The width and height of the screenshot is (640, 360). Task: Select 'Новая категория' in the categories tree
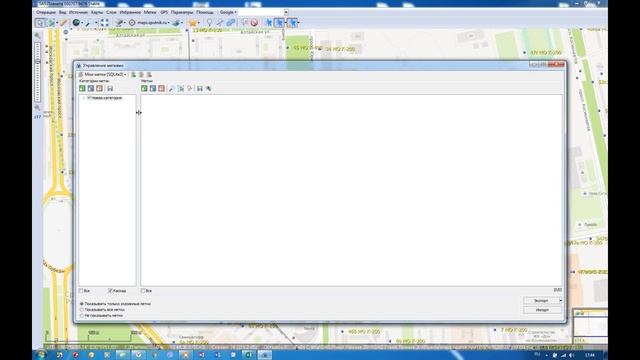[x=107, y=98]
